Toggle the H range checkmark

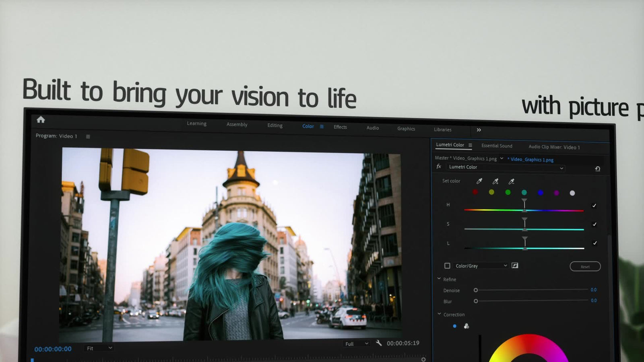point(594,206)
